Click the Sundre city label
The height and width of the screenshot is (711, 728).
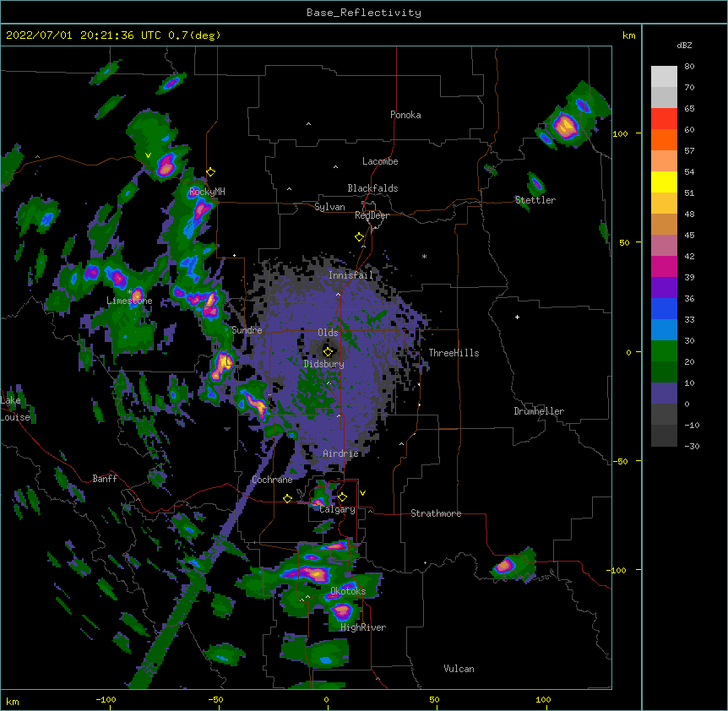pyautogui.click(x=247, y=330)
